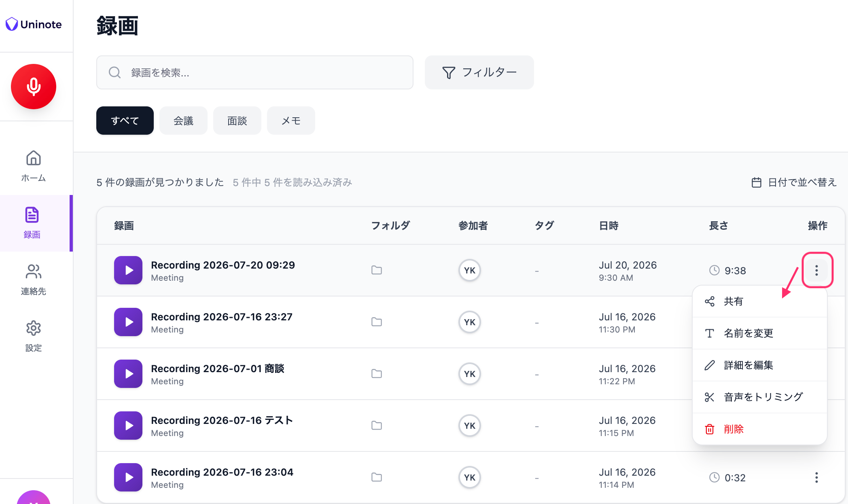Click YK avatar on Recording 2026-07-20 09:29
Image resolution: width=848 pixels, height=504 pixels.
click(x=470, y=270)
